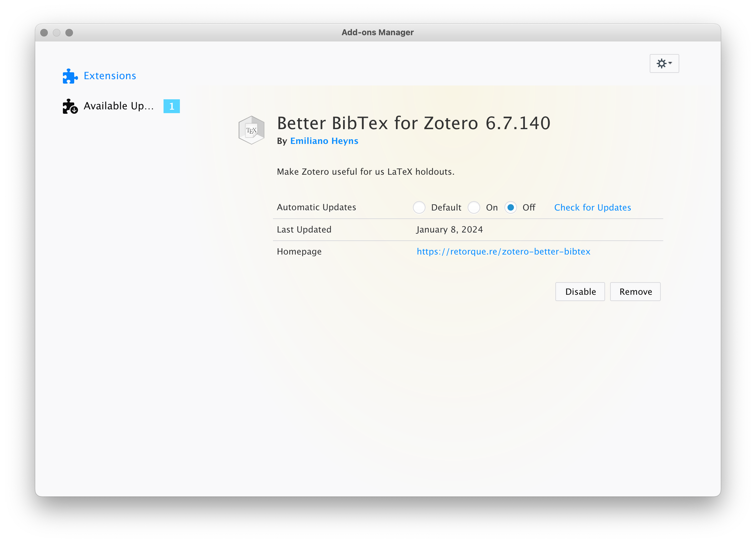Select Default automatic updates radio
The image size is (756, 543).
pyautogui.click(x=419, y=207)
